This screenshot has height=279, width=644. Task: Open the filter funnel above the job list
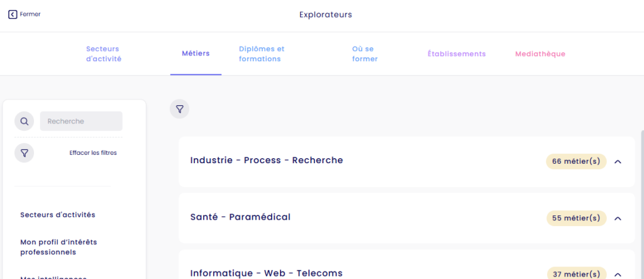tap(179, 109)
